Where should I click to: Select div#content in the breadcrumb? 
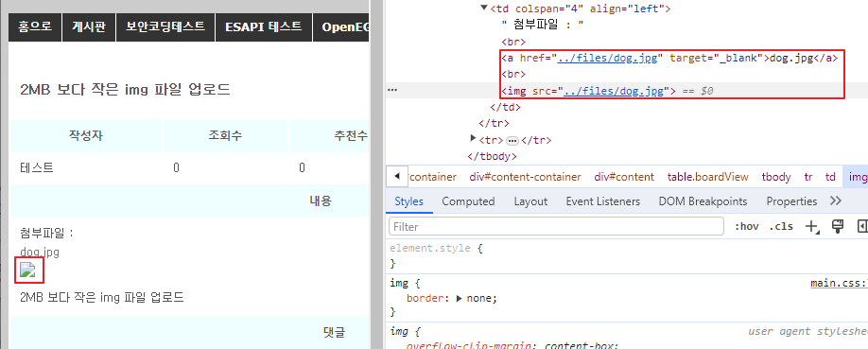click(624, 177)
